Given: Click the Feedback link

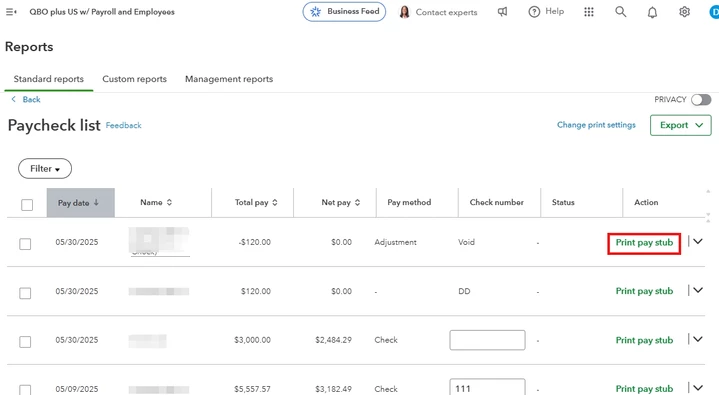Looking at the screenshot, I should click(x=123, y=125).
